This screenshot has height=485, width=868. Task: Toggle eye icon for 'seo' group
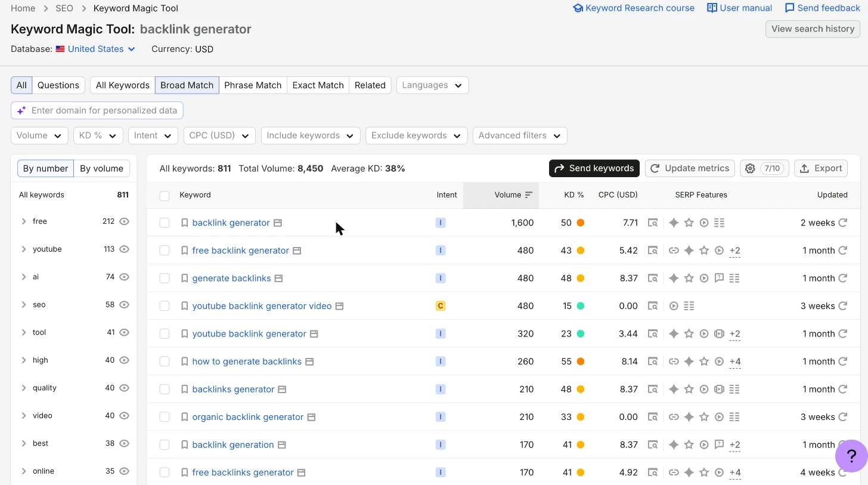tap(124, 304)
